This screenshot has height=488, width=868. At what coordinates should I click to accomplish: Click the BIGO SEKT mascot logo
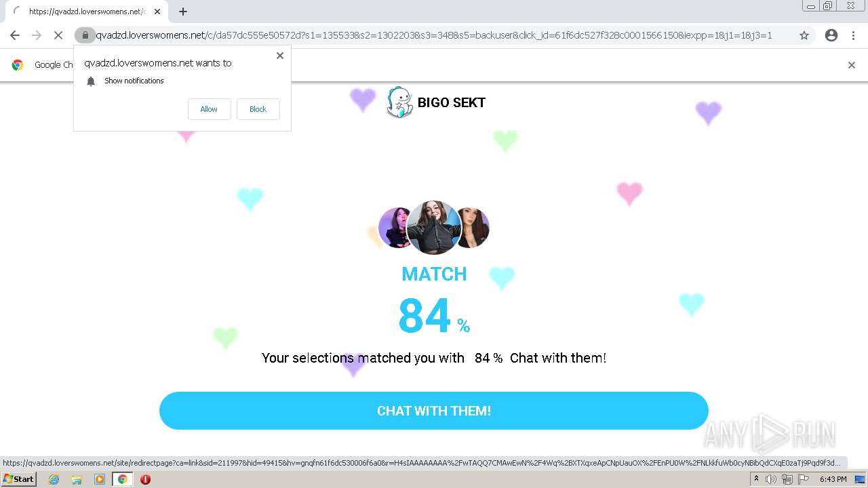400,102
